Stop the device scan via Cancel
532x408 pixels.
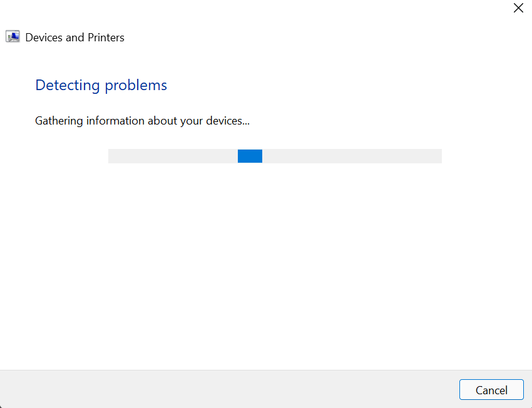point(491,390)
